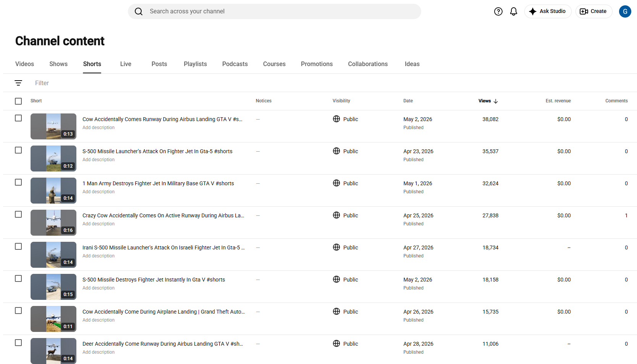Sort the list by the Date column header
The height and width of the screenshot is (364, 637).
(x=408, y=101)
